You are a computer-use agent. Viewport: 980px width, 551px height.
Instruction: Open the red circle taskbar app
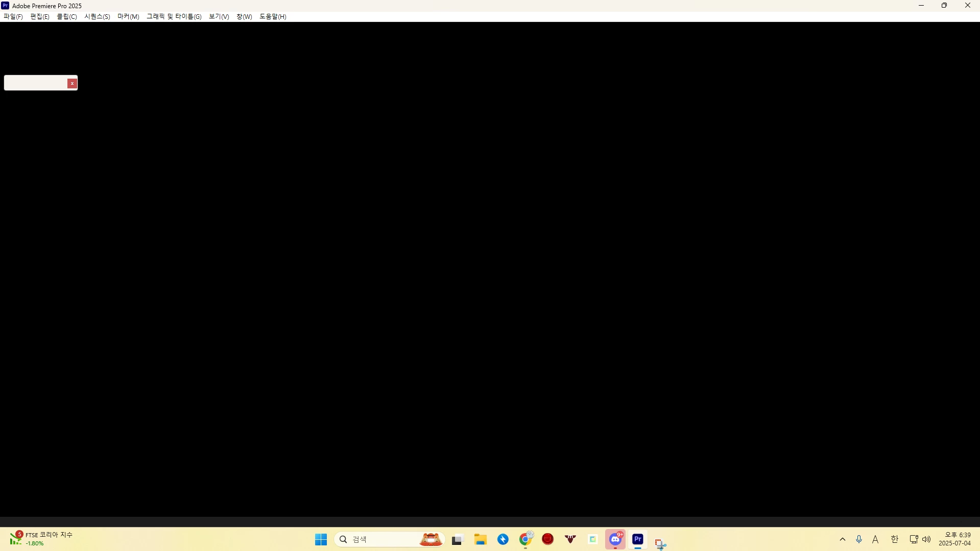pyautogui.click(x=548, y=539)
